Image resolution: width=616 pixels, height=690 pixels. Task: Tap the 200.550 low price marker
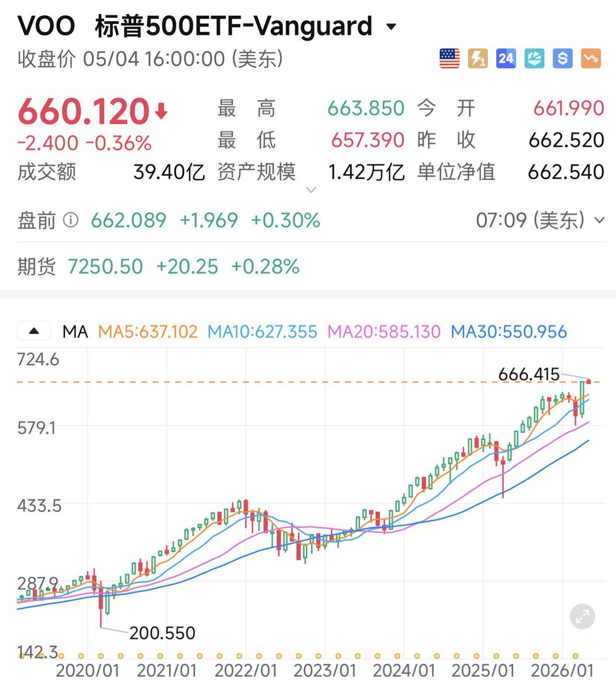162,633
